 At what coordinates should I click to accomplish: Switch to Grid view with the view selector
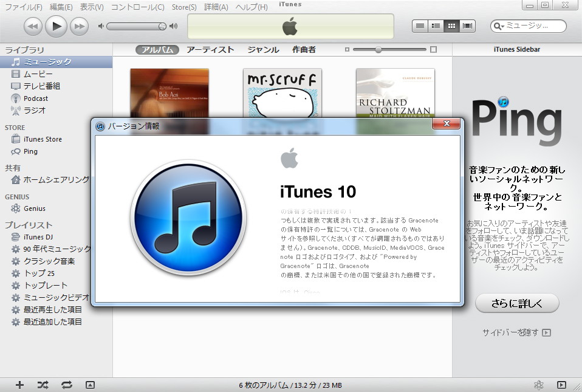(x=450, y=26)
